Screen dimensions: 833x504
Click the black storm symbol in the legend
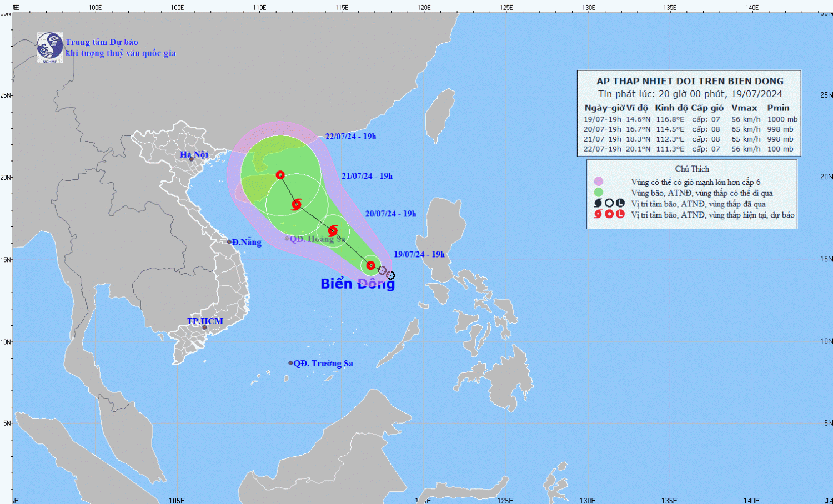pyautogui.click(x=598, y=204)
